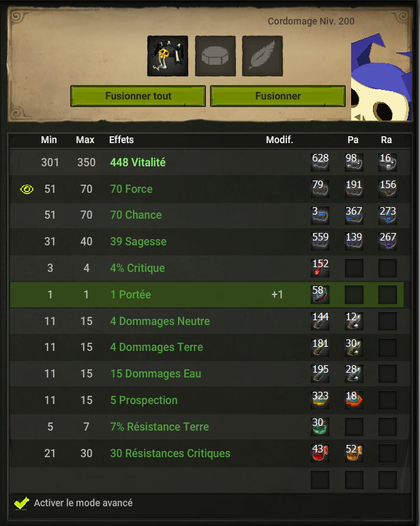Select the Cordomage hat item slot

pos(168,56)
